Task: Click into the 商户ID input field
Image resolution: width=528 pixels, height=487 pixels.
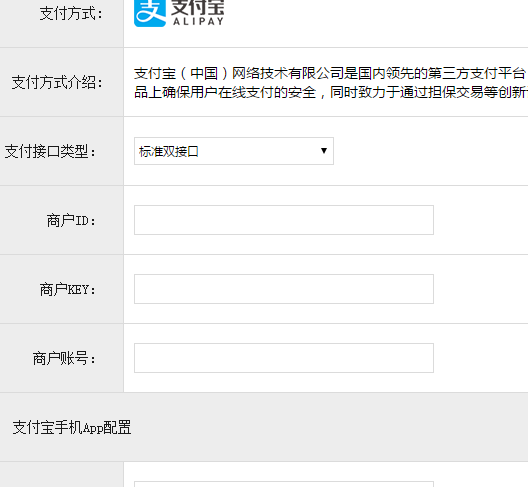Action: [x=284, y=220]
